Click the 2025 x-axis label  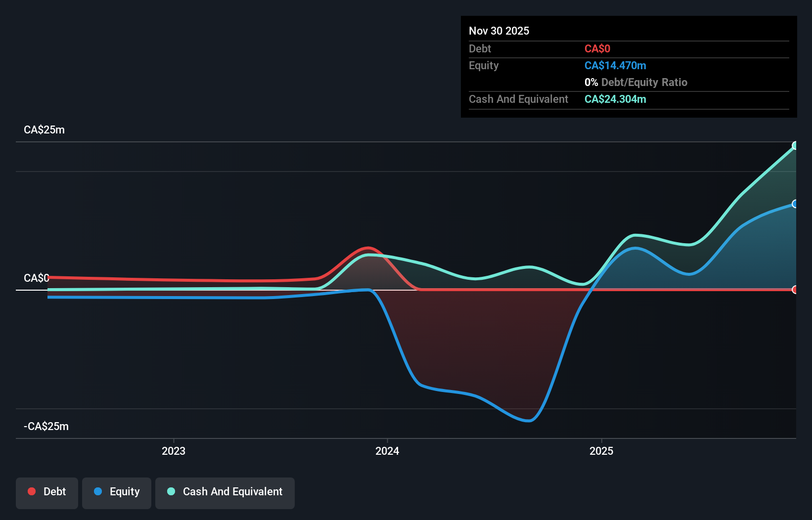pos(601,451)
